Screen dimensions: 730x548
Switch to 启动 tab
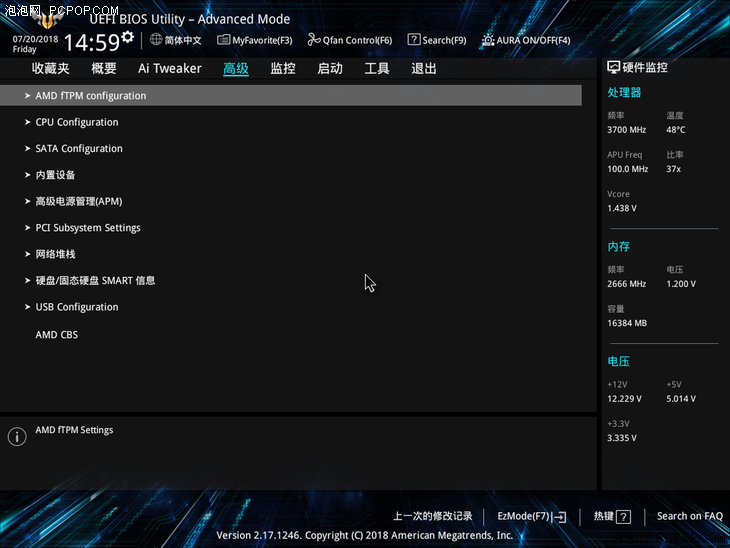pyautogui.click(x=330, y=69)
